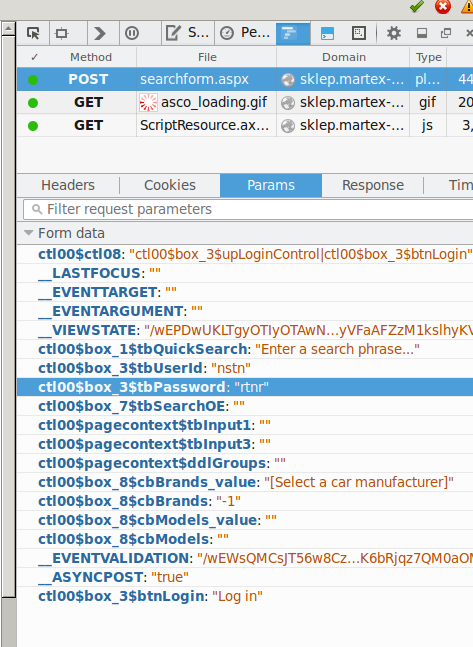The width and height of the screenshot is (473, 647).
Task: Dock the toolbox to bottom
Action: coord(422,33)
